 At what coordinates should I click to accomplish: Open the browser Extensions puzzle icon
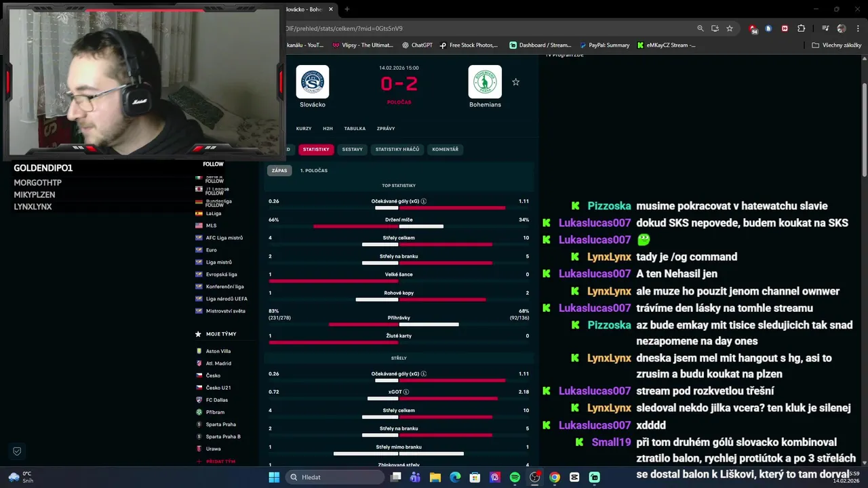pos(802,28)
